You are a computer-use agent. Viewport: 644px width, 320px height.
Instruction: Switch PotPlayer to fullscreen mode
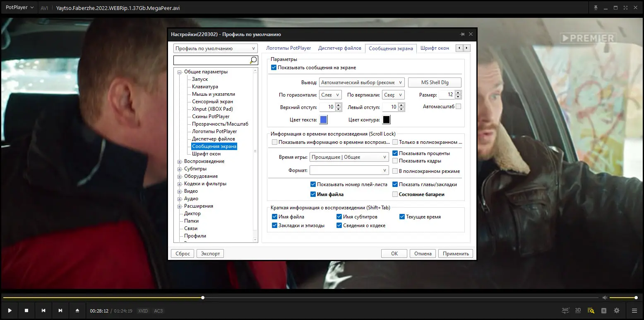coord(625,8)
